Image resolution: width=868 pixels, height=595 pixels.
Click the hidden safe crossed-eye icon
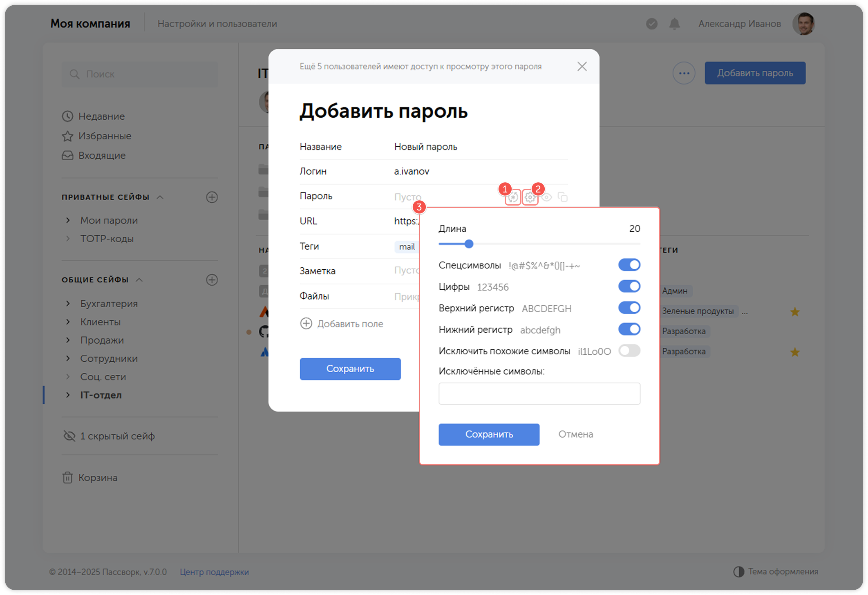[69, 436]
